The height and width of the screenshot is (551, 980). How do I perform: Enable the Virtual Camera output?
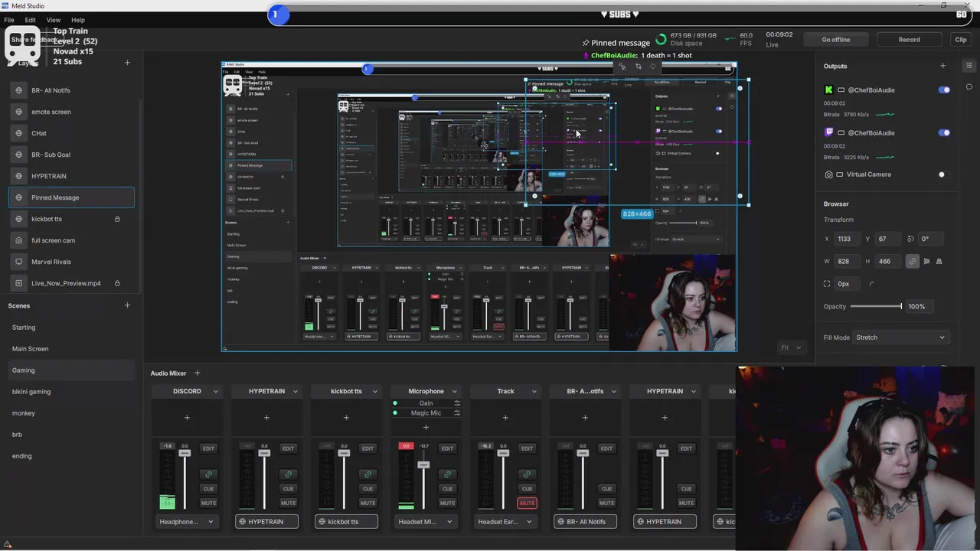click(x=944, y=174)
